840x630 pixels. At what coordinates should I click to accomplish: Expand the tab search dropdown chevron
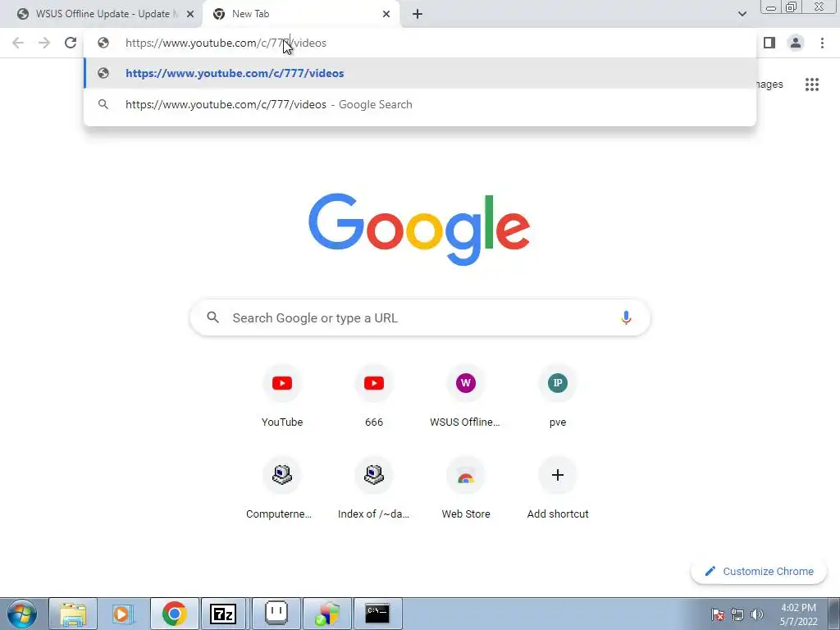coord(742,14)
